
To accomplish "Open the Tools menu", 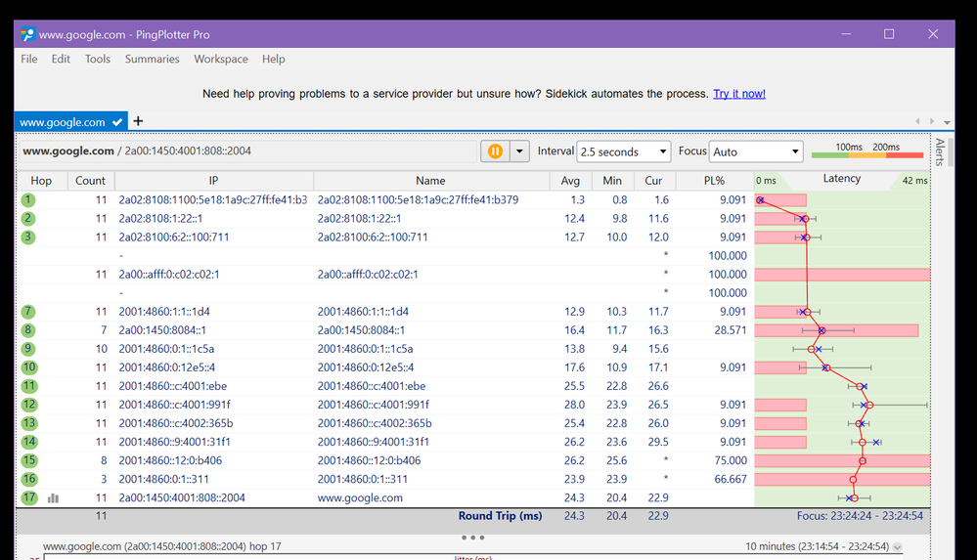I will pyautogui.click(x=97, y=60).
